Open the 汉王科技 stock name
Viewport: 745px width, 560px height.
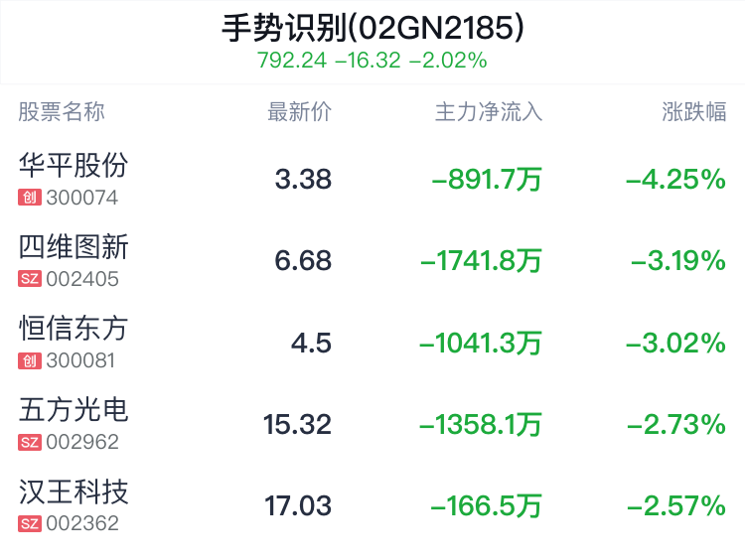pos(74,491)
